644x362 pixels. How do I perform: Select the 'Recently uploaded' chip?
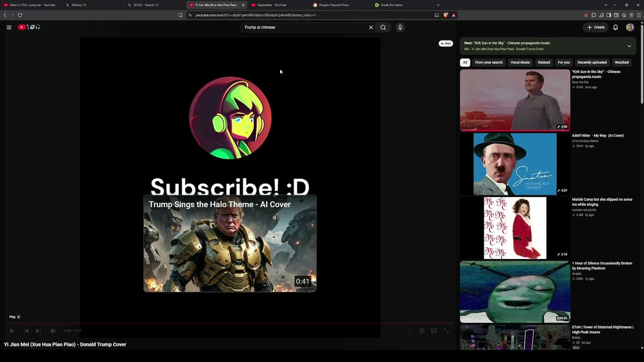tap(592, 62)
